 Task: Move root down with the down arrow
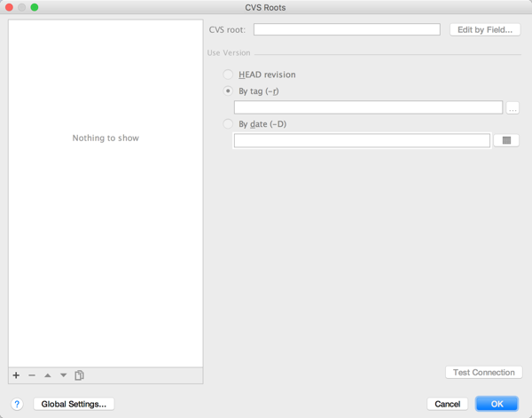click(64, 375)
